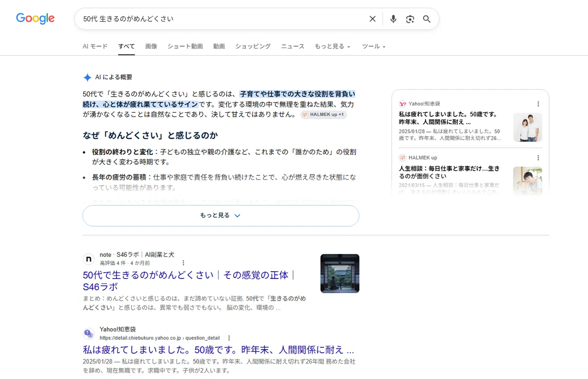Open 動画 tab
Viewport: 588px width, 379px height.
(219, 46)
